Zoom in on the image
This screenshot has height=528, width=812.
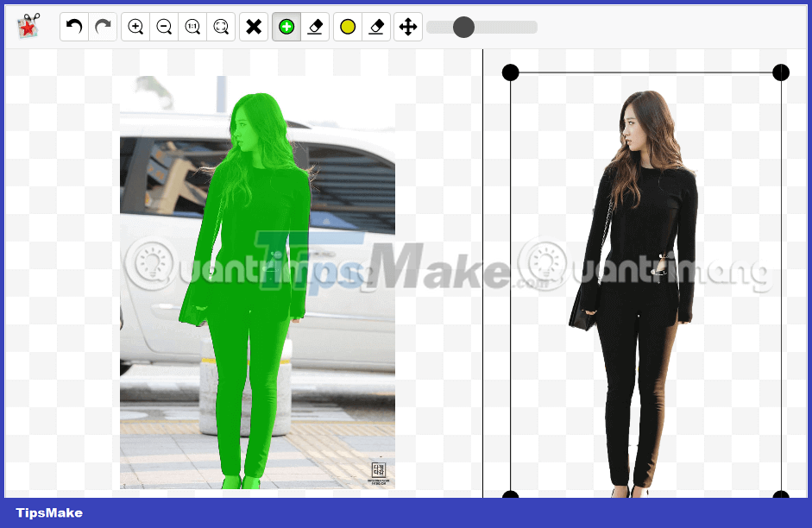point(135,26)
